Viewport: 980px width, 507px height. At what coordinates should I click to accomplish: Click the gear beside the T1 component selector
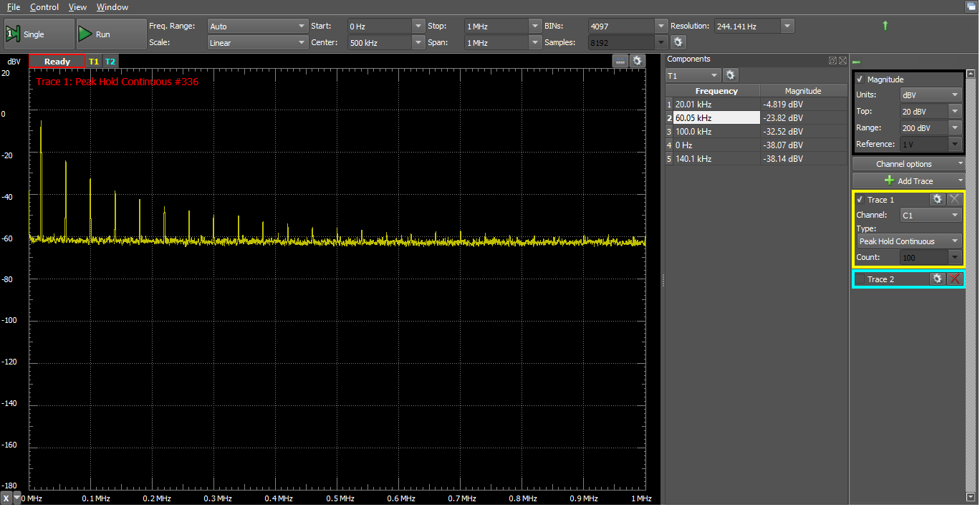click(730, 74)
